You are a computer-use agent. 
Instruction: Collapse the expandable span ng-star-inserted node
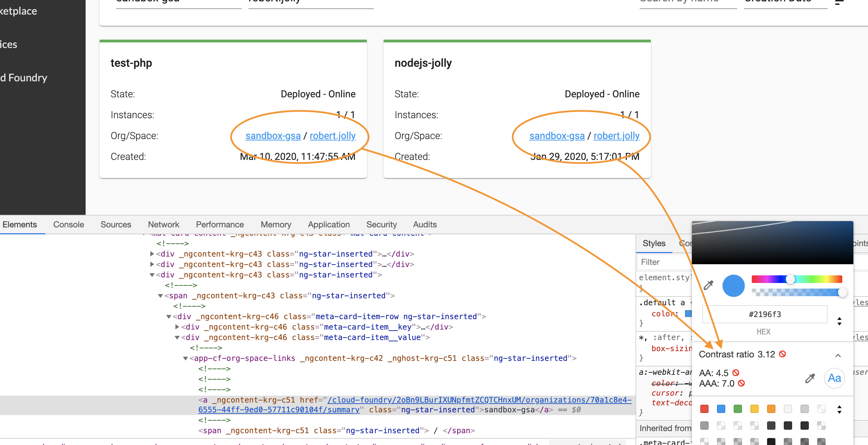point(160,296)
